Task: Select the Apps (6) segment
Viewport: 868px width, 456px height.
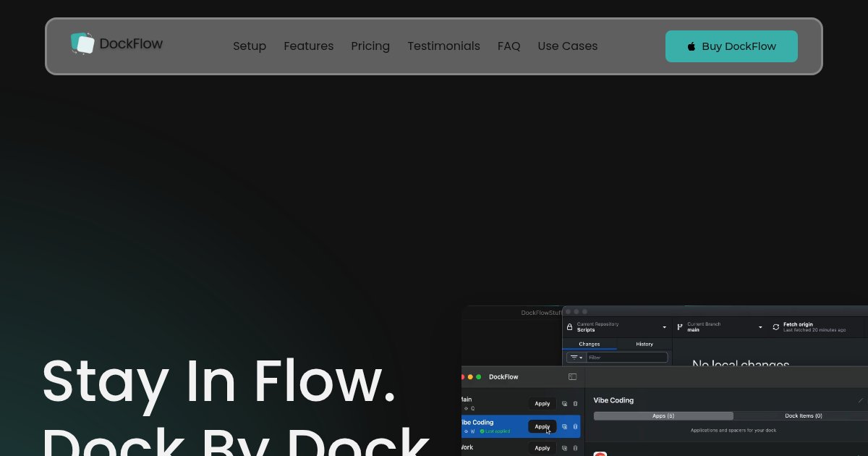Action: (x=663, y=415)
